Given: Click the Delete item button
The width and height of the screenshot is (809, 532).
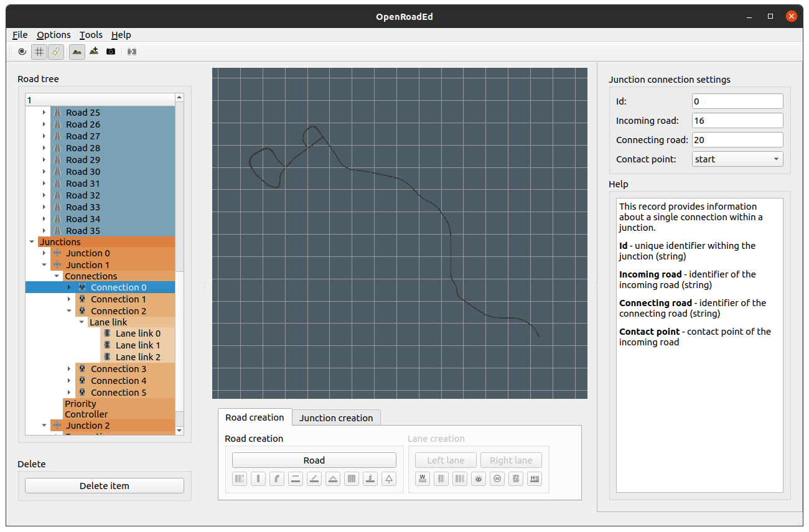Looking at the screenshot, I should (105, 486).
